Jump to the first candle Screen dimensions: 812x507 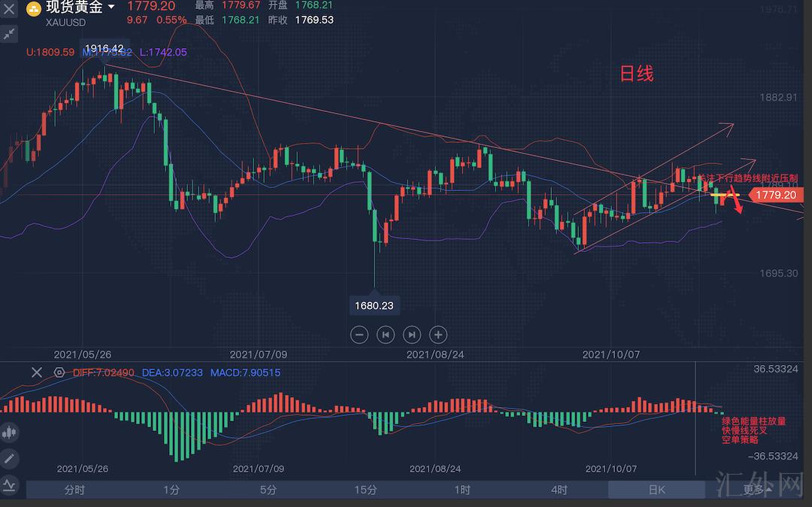tap(386, 335)
